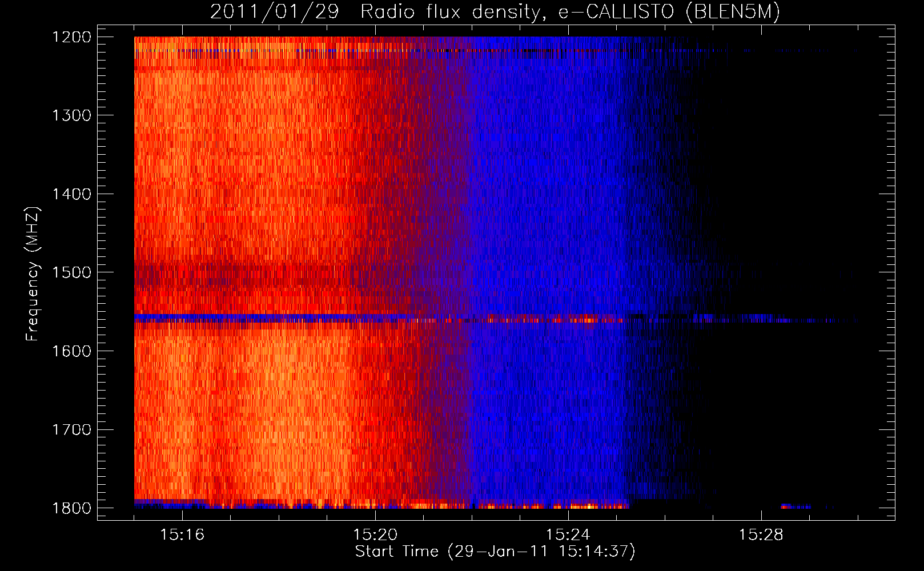The width and height of the screenshot is (924, 571).
Task: Click the 1700 frequency tick label
Action: pyautogui.click(x=71, y=429)
